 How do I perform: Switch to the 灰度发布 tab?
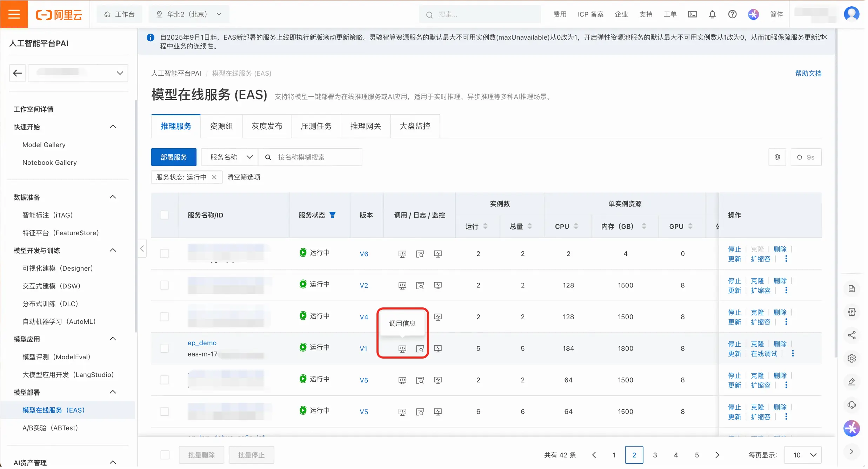(268, 127)
